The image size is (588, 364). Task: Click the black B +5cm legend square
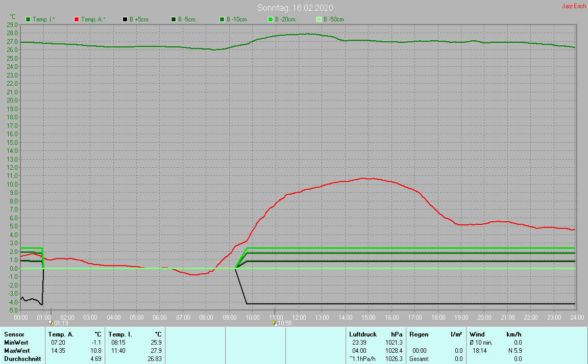[x=125, y=19]
